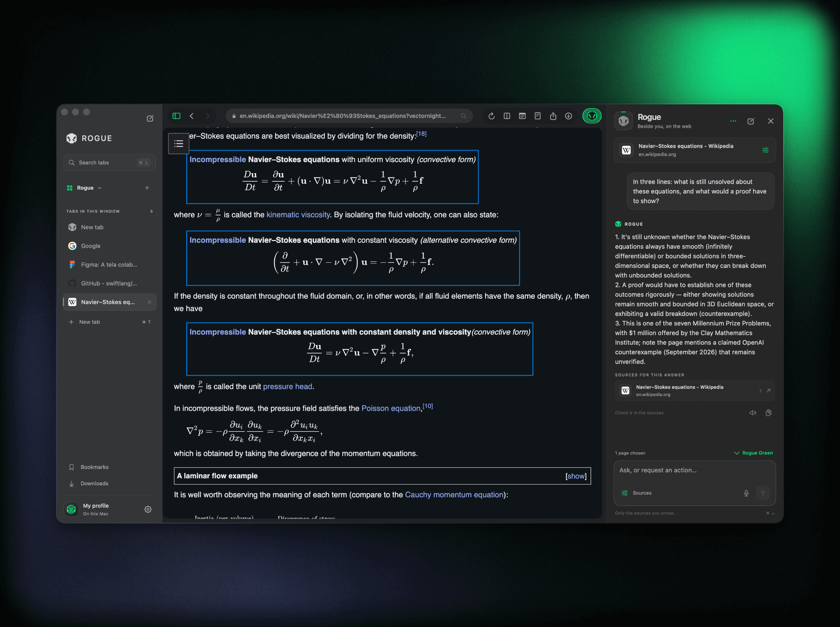Screen dimensions: 840x627
Task: Focus the Search tabs field
Action: [109, 162]
